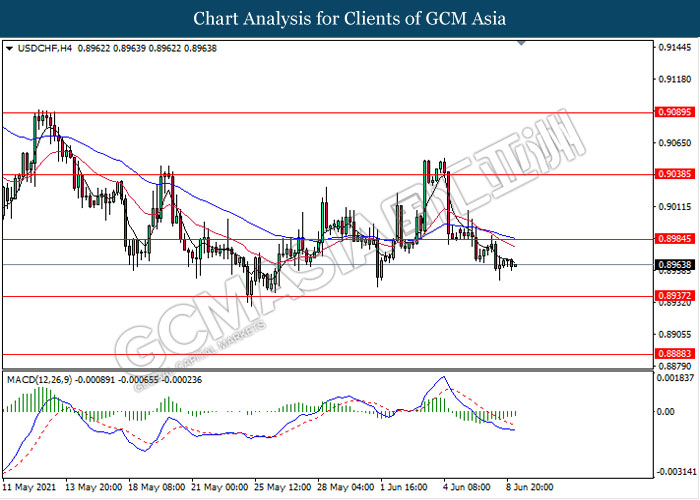Click the 21 May 00:00 time label
Screen dimensions: 700x500
click(x=220, y=487)
